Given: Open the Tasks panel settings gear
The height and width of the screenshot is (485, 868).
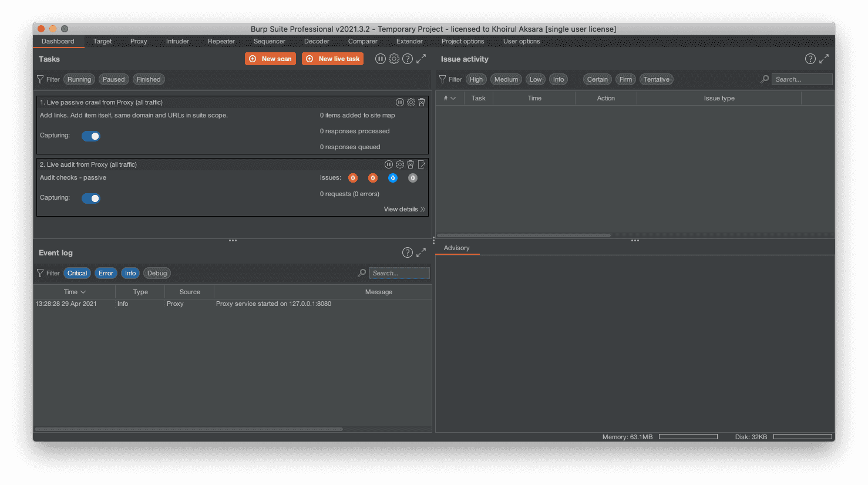Looking at the screenshot, I should click(x=394, y=59).
